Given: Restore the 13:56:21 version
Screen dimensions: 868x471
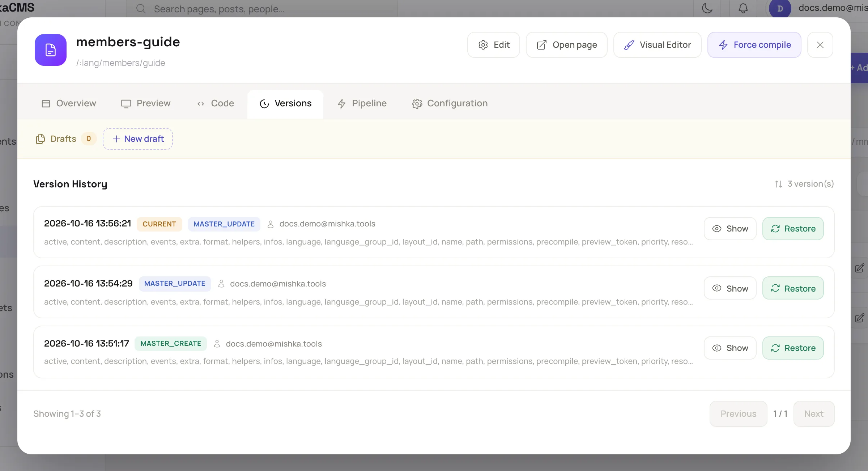Looking at the screenshot, I should click(793, 229).
